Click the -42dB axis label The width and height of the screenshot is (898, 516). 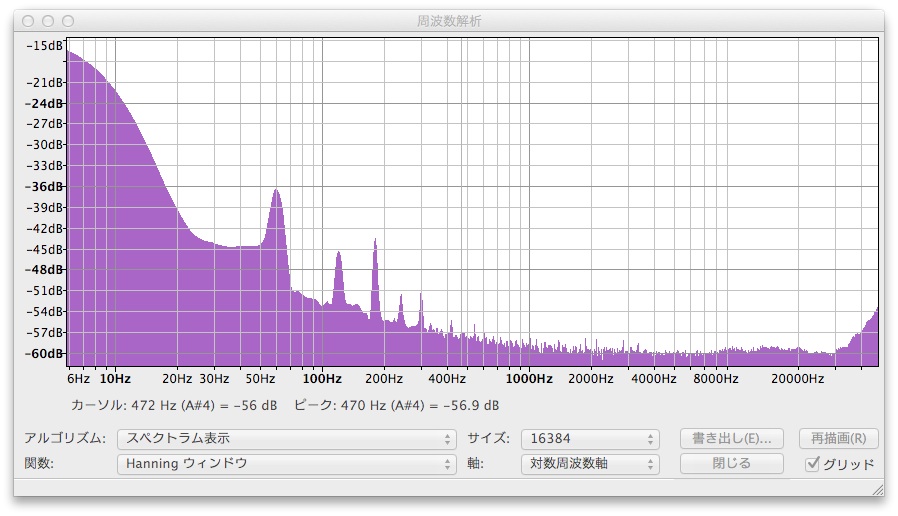45,229
